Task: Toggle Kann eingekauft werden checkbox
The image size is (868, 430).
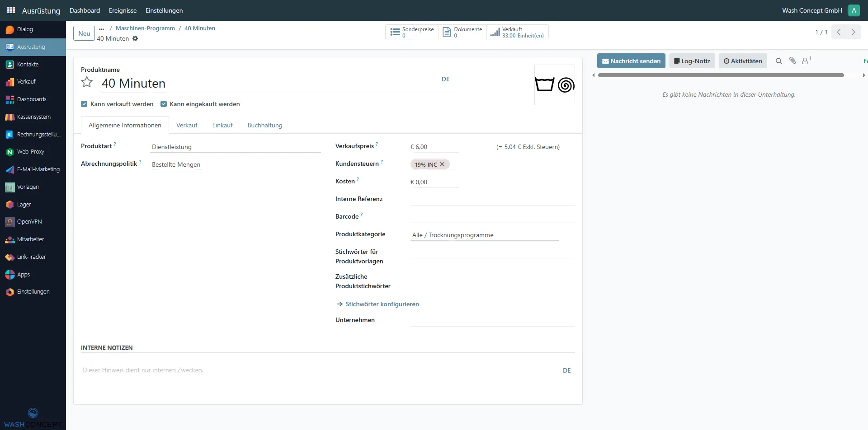Action: (x=164, y=104)
